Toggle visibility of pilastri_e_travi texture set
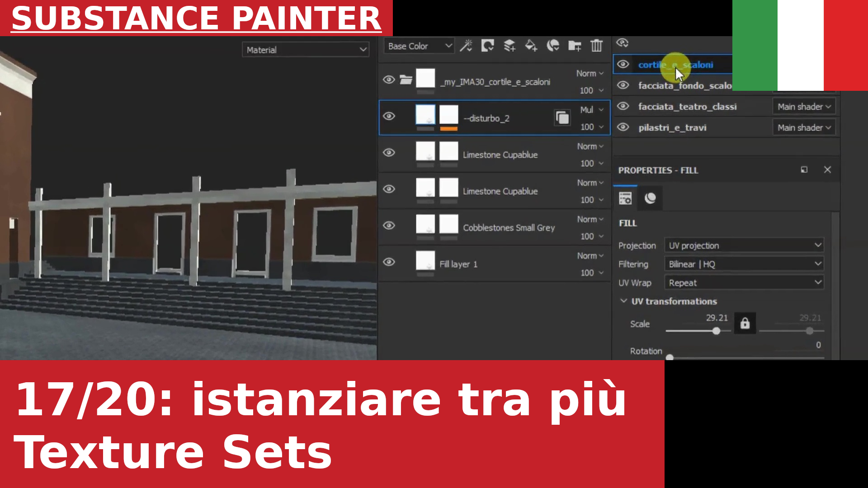Viewport: 868px width, 488px height. (x=623, y=127)
